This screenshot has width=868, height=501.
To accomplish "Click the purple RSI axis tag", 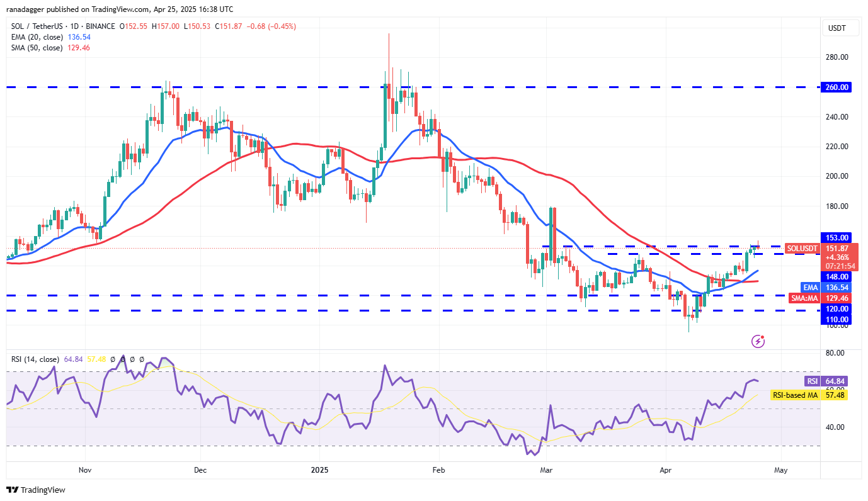I will coord(813,381).
